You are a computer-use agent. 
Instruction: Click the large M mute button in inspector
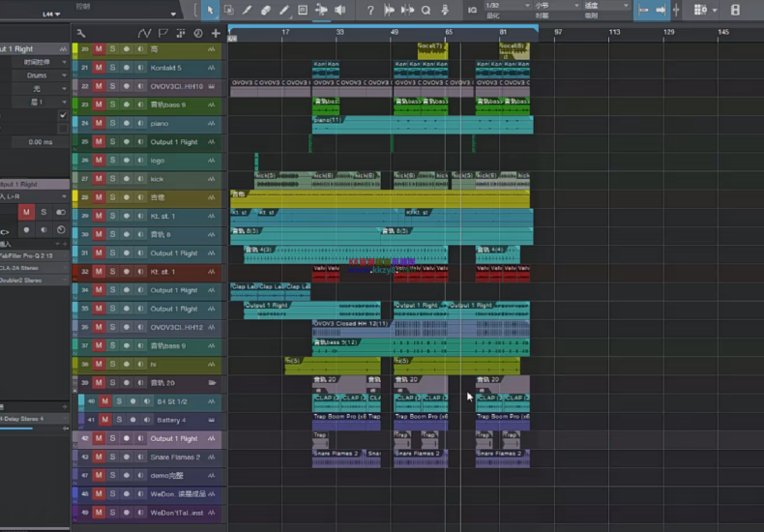tap(26, 212)
